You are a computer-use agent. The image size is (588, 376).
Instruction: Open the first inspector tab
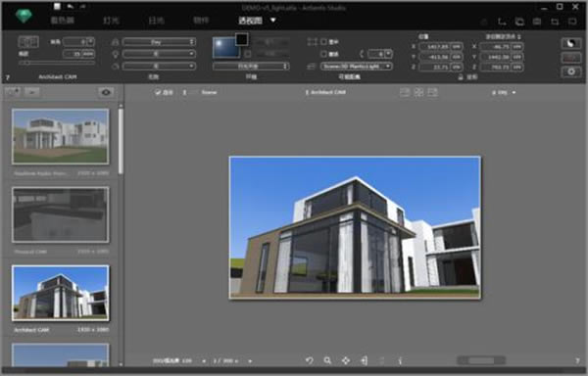[63, 21]
